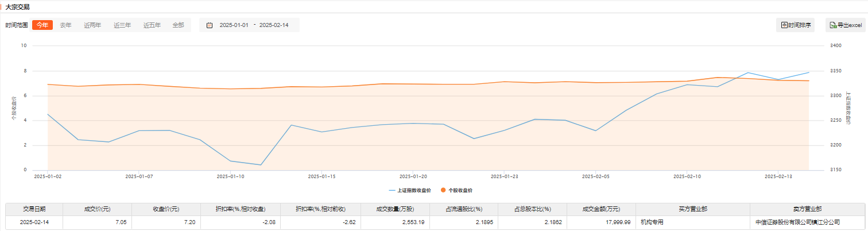Toggle the orange 个股收盘价 legend dot
Image resolution: width=868 pixels, height=231 pixels.
point(443,190)
